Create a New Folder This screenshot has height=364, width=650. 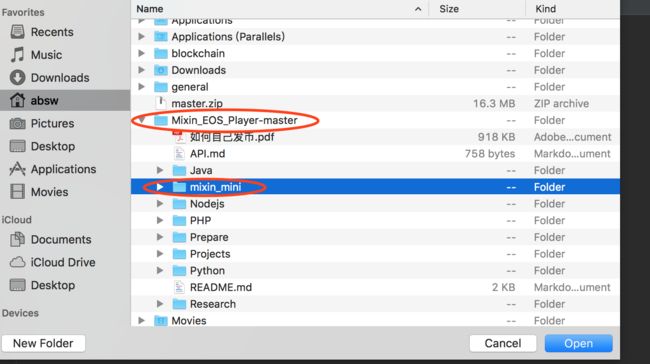[x=44, y=343]
